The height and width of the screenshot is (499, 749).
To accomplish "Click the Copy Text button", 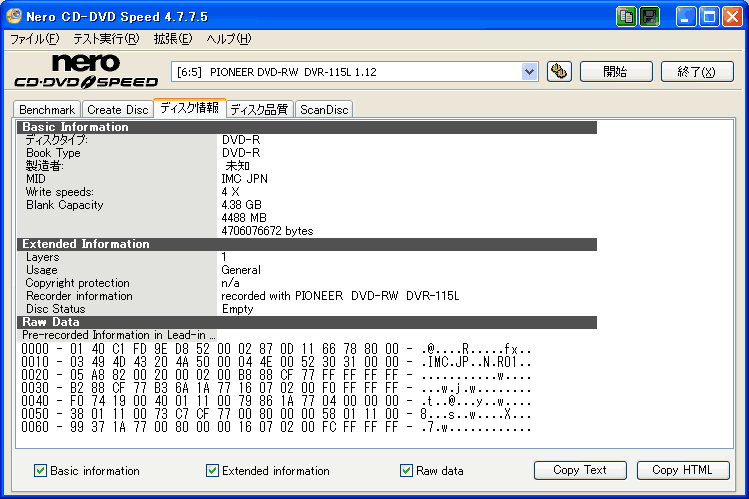I will tap(580, 470).
